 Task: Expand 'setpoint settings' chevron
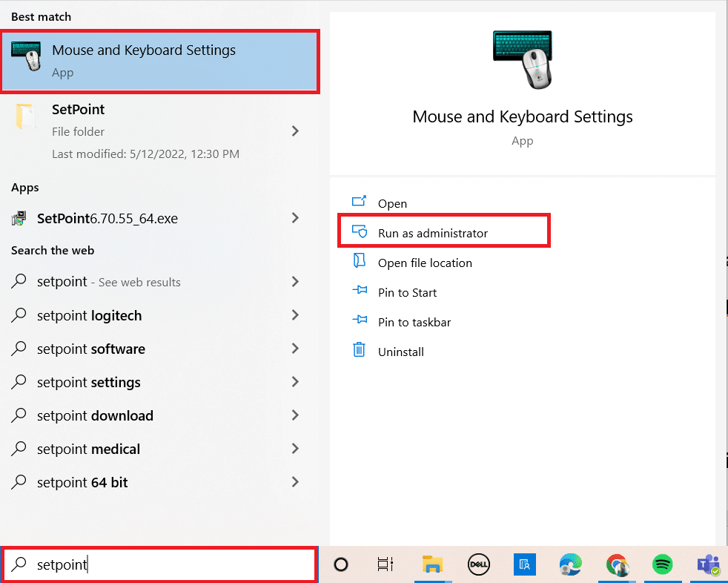(295, 382)
